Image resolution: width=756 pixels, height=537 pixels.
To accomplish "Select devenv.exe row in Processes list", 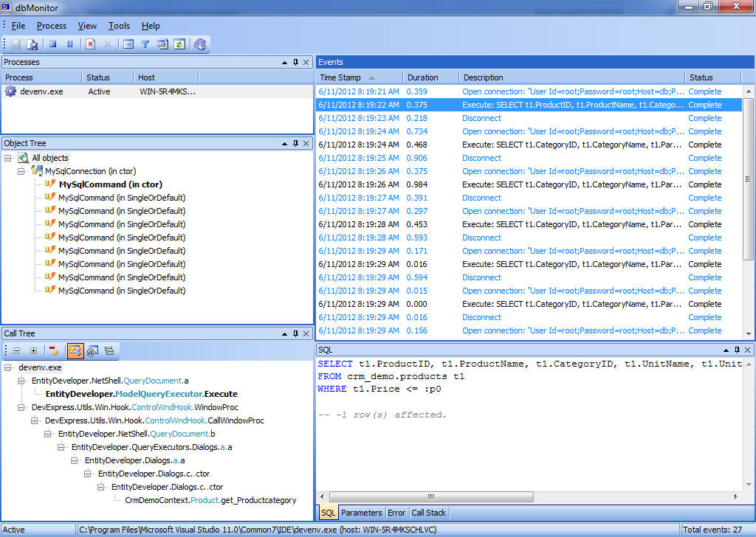I will click(41, 91).
